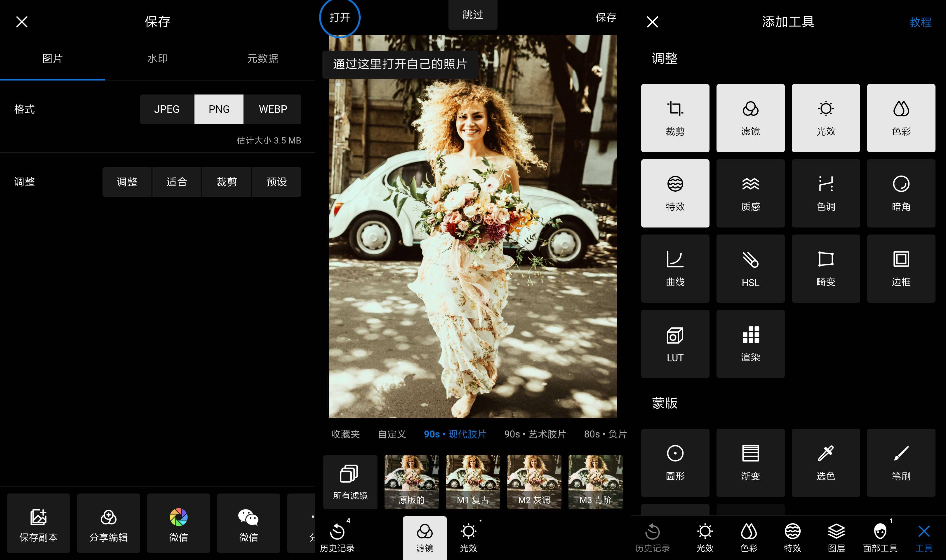
Task: Select the circular (圆形) mask tool
Action: 675,462
